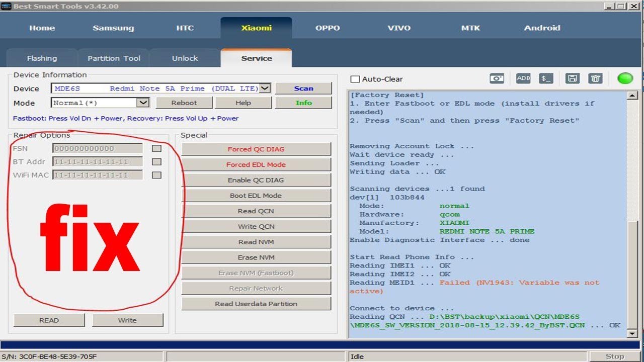Click the 'Enable Diagnostic Interface ... done' line
The width and height of the screenshot is (644, 362).
coord(440,240)
